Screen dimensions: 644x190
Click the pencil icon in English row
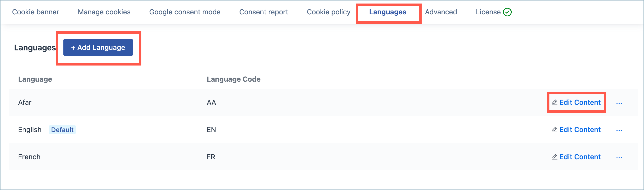pyautogui.click(x=555, y=130)
